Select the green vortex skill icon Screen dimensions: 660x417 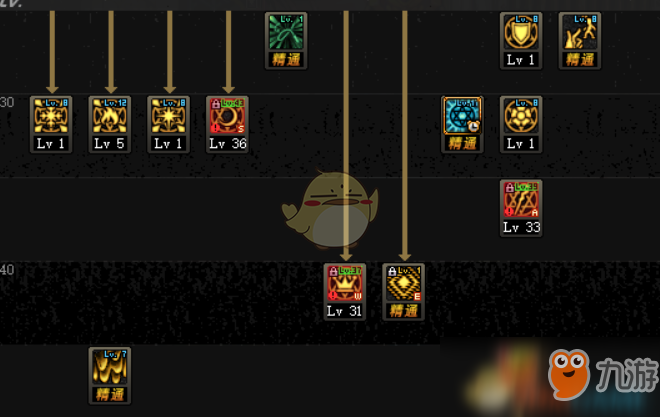point(286,32)
